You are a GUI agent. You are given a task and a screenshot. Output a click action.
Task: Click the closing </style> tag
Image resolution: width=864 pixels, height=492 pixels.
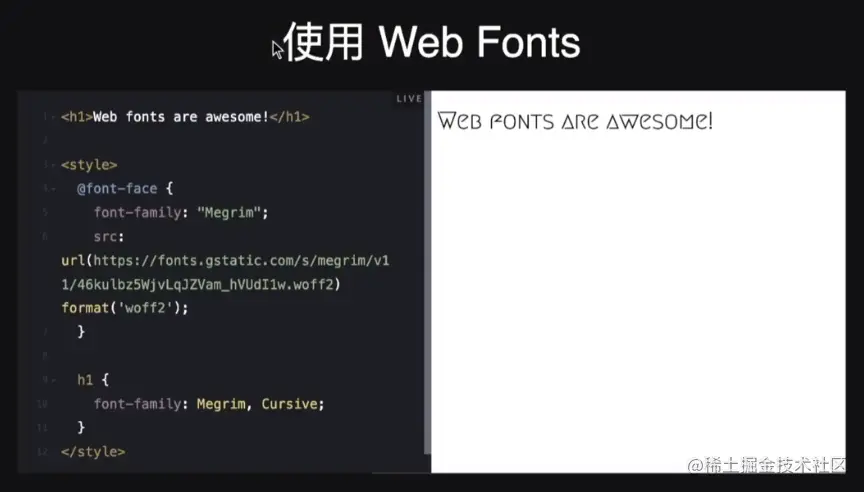click(93, 452)
